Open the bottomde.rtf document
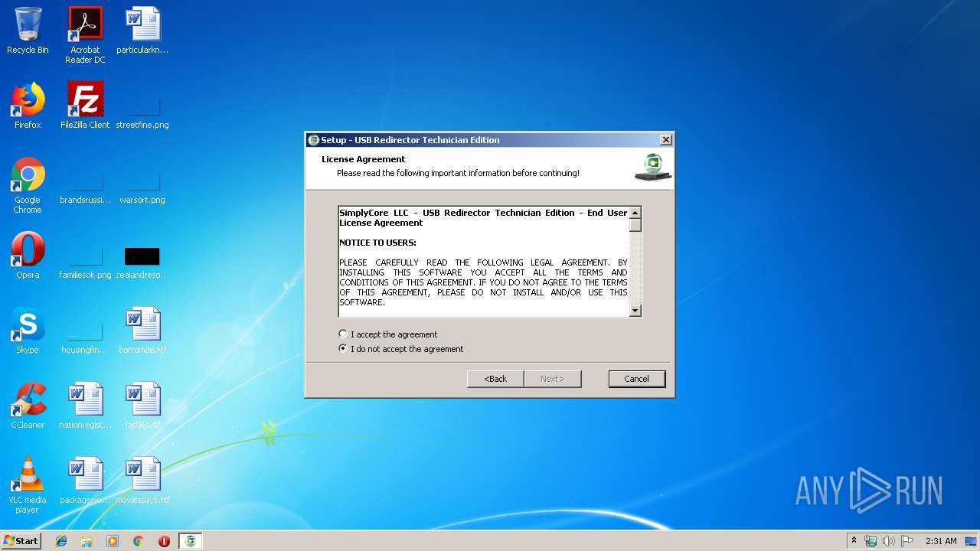 (x=142, y=331)
